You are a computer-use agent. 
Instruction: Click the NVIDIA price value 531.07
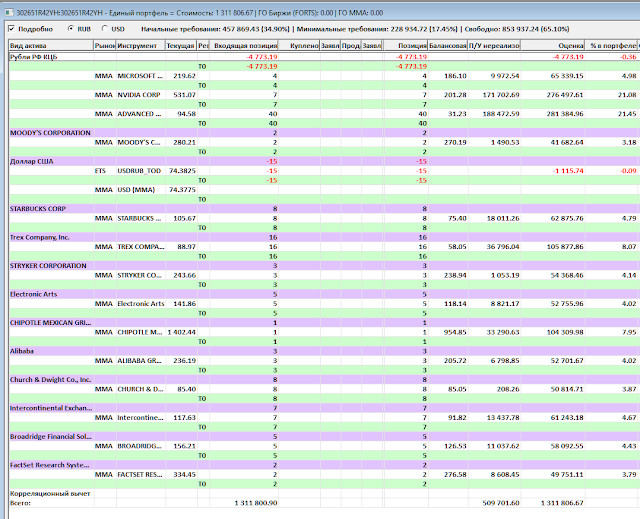184,95
